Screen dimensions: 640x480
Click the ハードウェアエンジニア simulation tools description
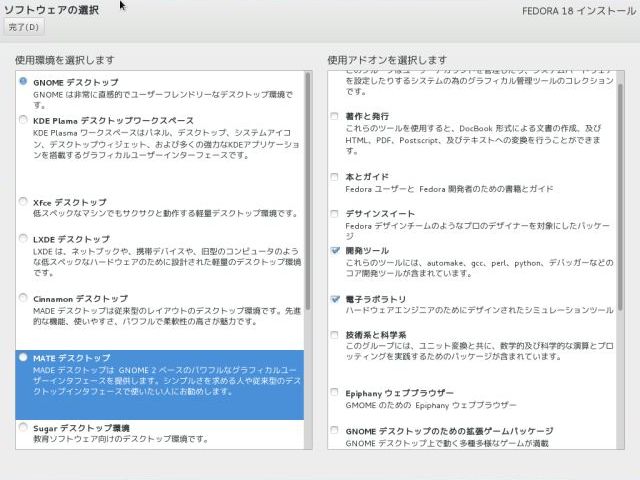click(x=479, y=310)
